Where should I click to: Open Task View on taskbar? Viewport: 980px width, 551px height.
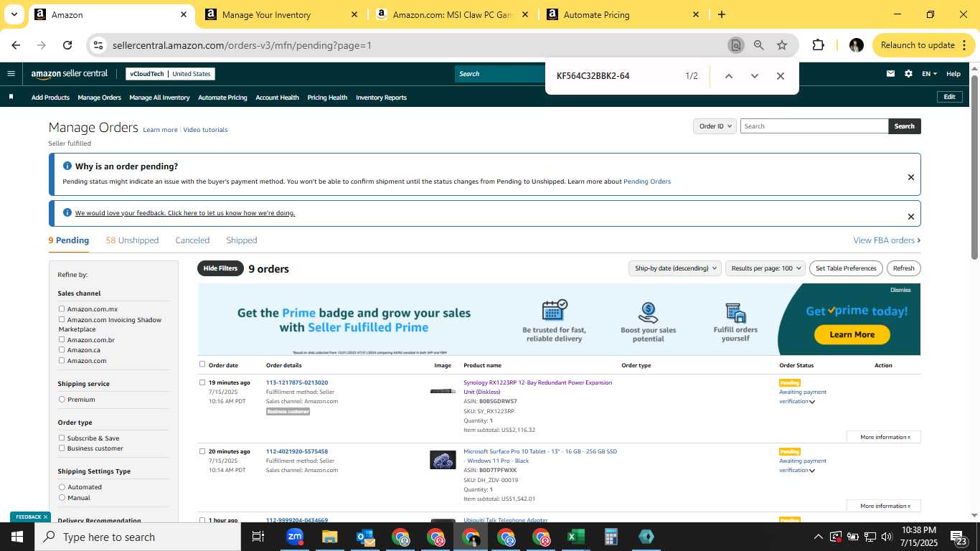(258, 537)
